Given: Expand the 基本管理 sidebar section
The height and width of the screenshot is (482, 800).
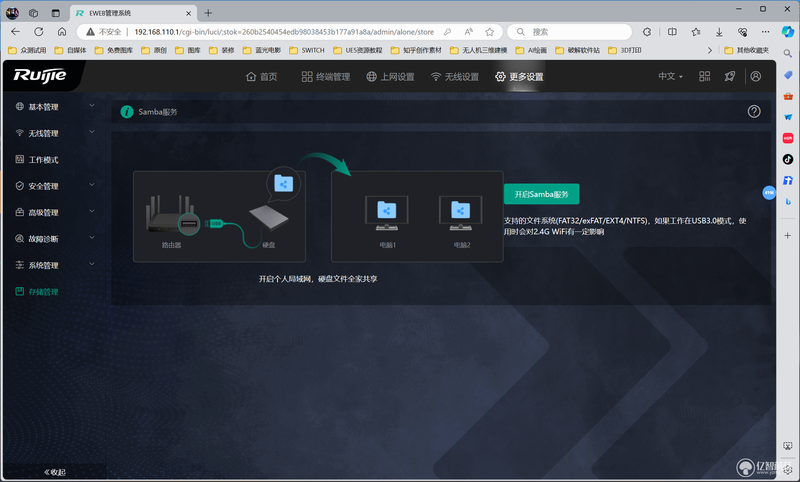Looking at the screenshot, I should (55, 107).
